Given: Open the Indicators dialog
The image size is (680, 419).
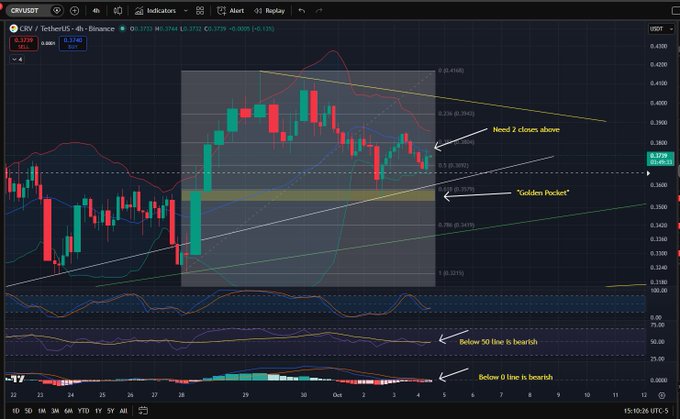Looking at the screenshot, I should coord(155,10).
